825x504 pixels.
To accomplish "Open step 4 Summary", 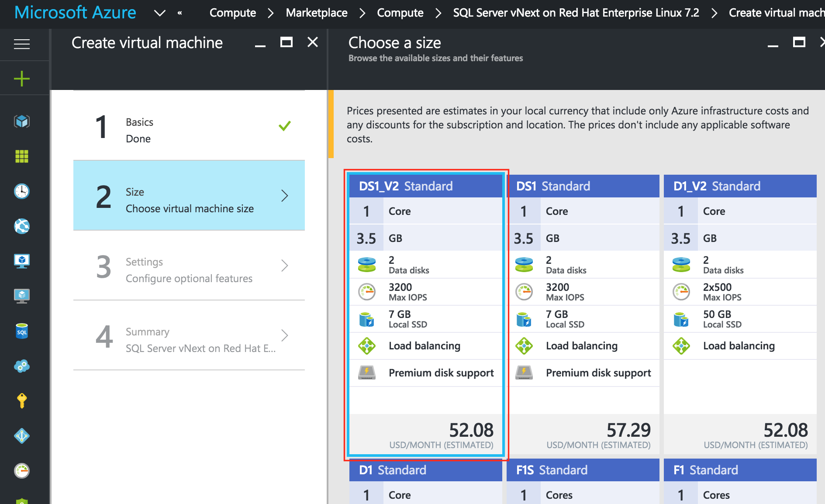I will pyautogui.click(x=189, y=335).
